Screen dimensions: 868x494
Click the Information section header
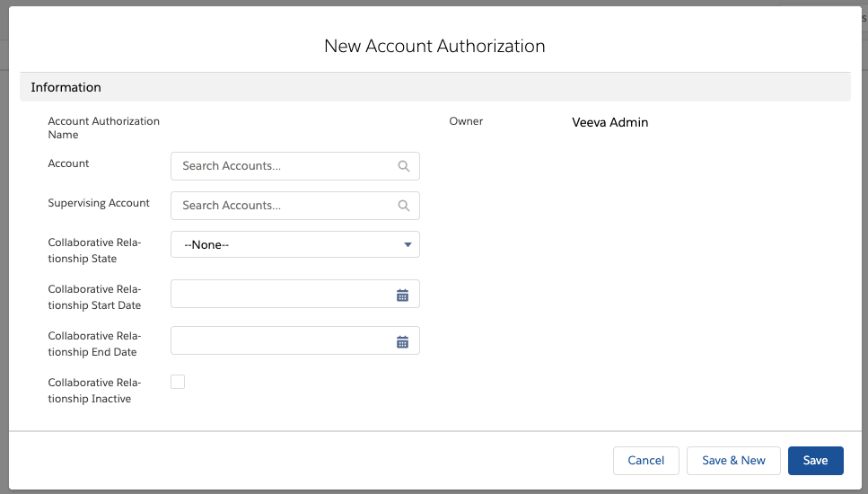pyautogui.click(x=66, y=87)
